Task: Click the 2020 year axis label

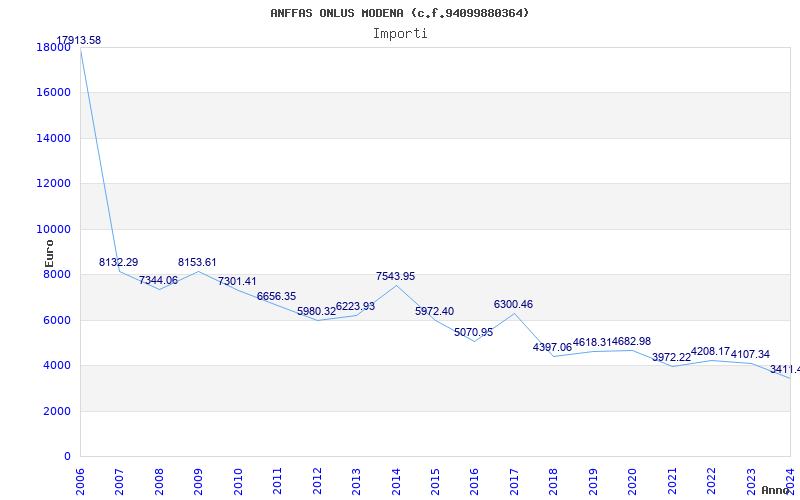Action: tap(633, 482)
